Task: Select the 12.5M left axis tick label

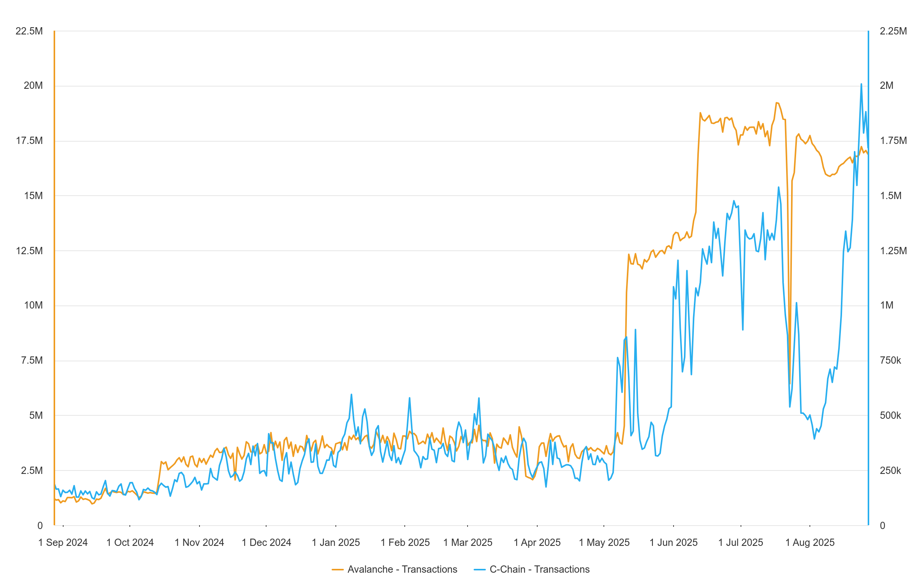Action: click(x=29, y=251)
